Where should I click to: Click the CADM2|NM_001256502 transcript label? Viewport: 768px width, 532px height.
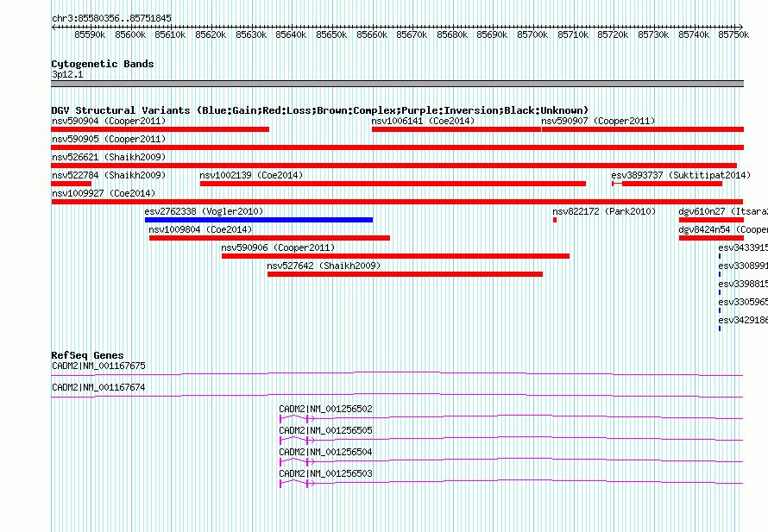325,410
